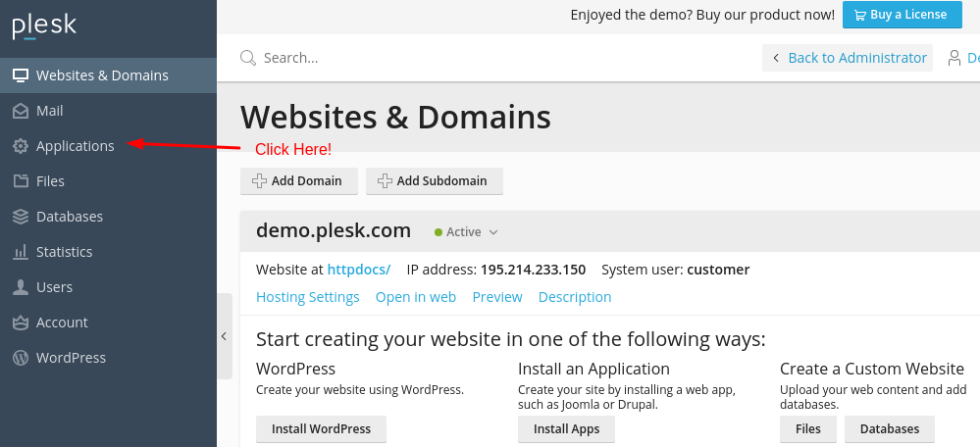Screen dimensions: 980x447
Task: Expand the Active status dropdown
Action: click(x=467, y=232)
